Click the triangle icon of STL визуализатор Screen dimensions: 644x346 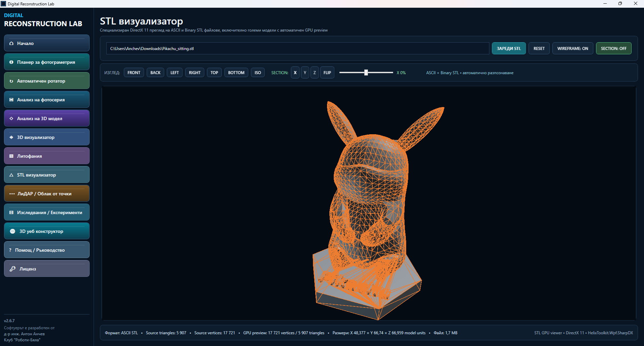[11, 175]
